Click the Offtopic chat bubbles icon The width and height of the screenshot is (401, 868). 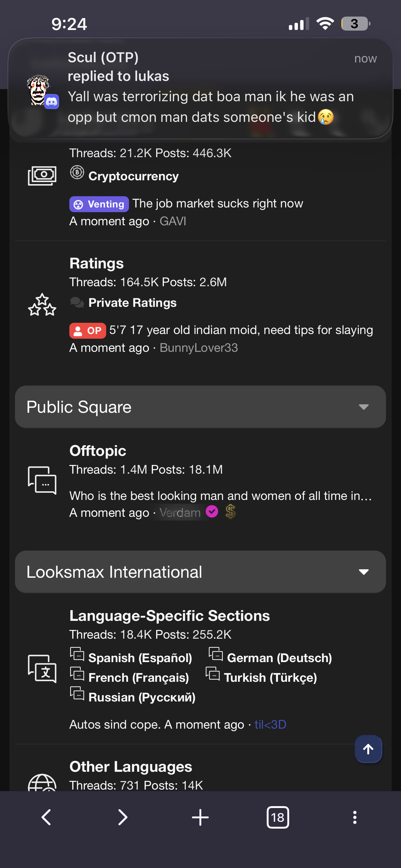click(42, 480)
